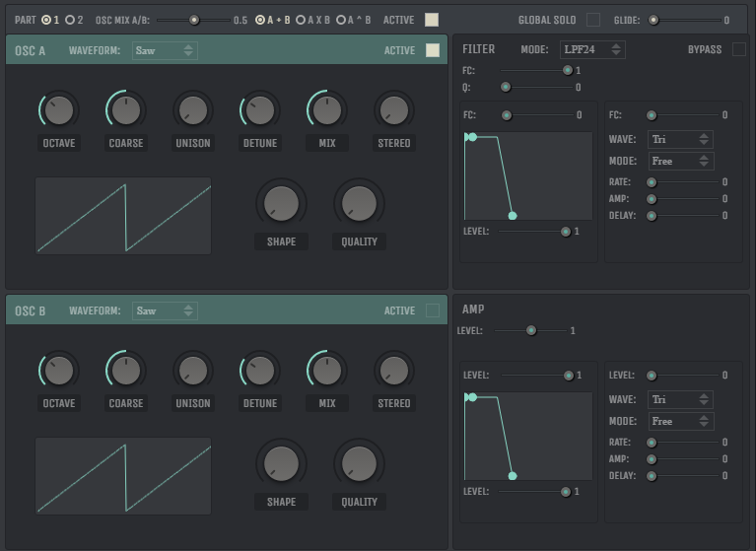Image resolution: width=756 pixels, height=551 pixels.
Task: Select the A X B mix mode
Action: [301, 20]
